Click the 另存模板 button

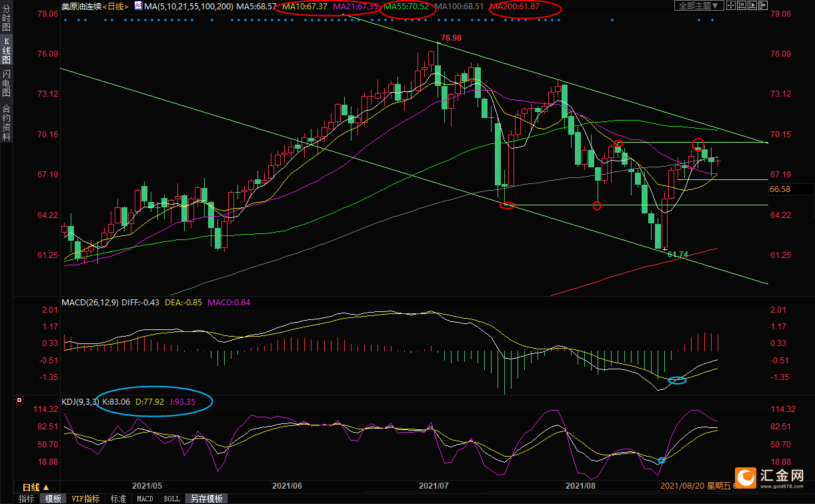coord(205,499)
